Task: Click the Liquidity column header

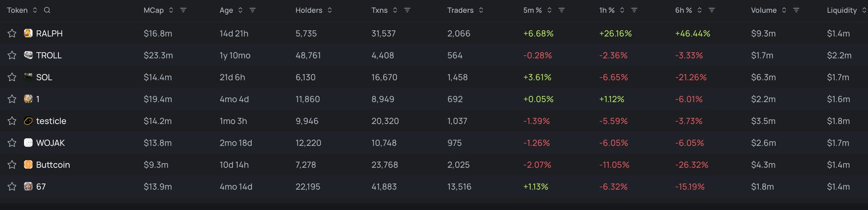Action: 841,10
